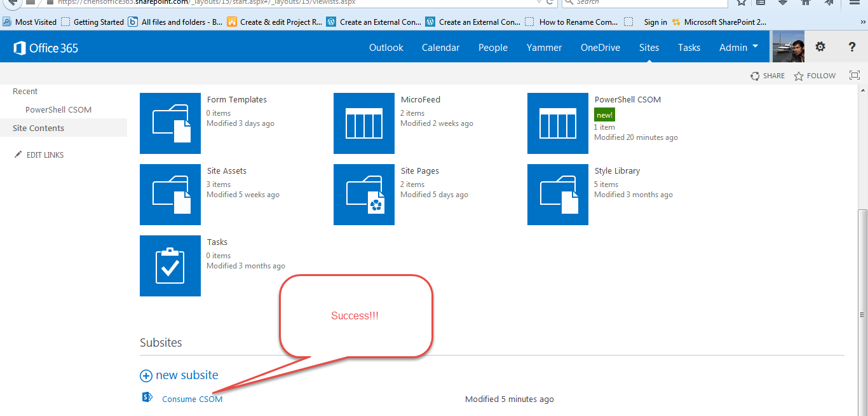
Task: Open the Getting Started bookmark
Action: tap(93, 22)
